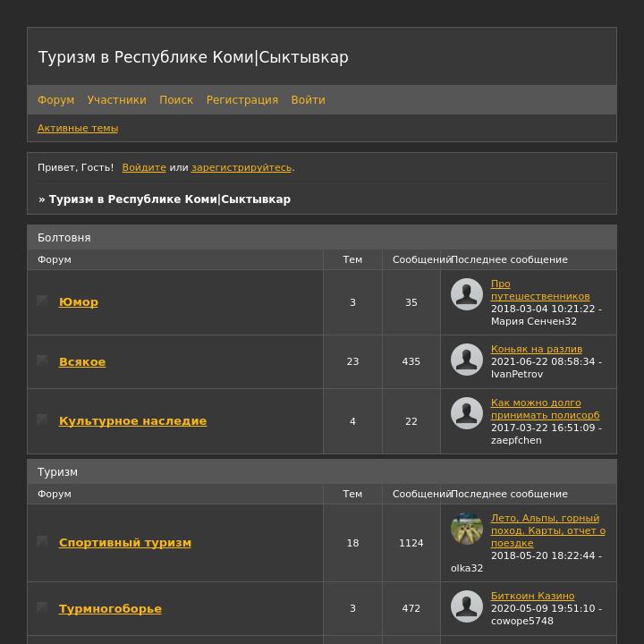The image size is (644, 644).
Task: Click olka32's avatar in Спортивный туризм row
Action: click(467, 529)
